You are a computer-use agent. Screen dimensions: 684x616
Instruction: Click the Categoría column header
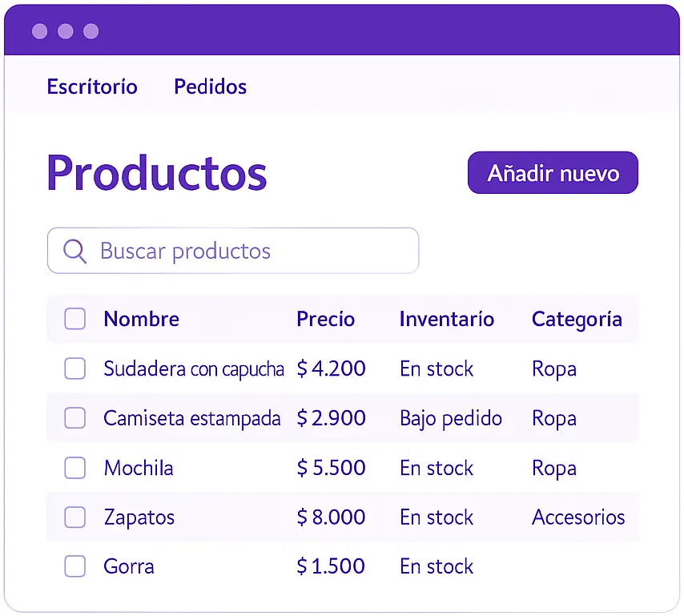coord(577,319)
